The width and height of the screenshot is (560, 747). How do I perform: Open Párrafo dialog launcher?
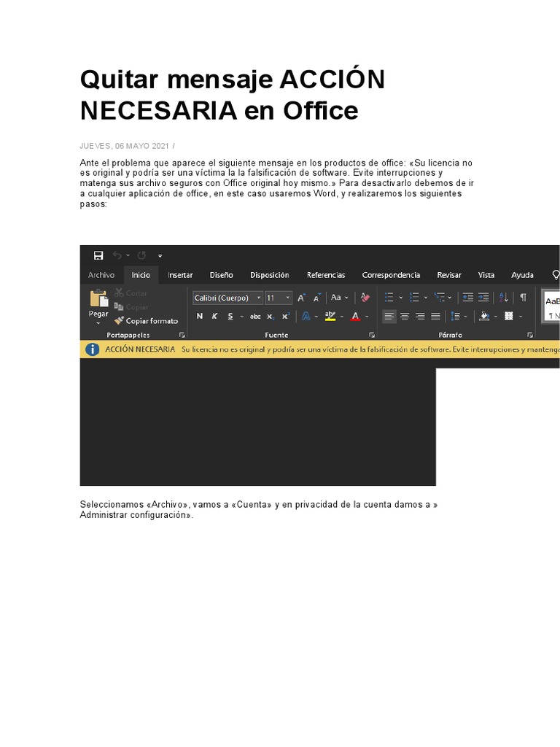tap(529, 335)
